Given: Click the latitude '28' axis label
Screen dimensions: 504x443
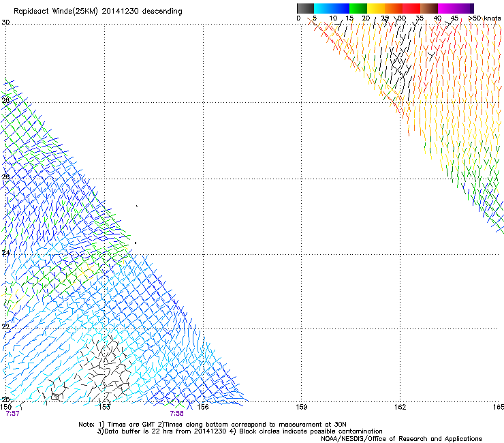Looking at the screenshot, I should click(5, 100).
